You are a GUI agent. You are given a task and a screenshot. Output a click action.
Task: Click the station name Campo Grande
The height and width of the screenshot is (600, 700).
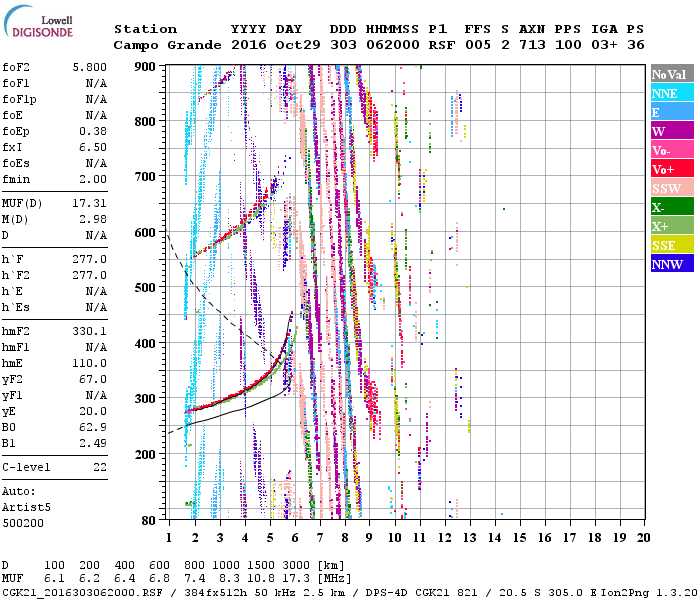pos(167,45)
